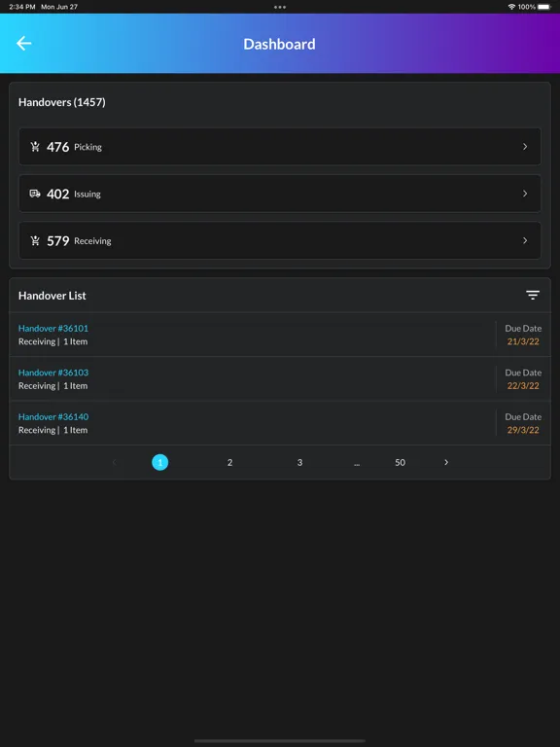
Task: Open the Handover #36101 link
Action: [53, 328]
